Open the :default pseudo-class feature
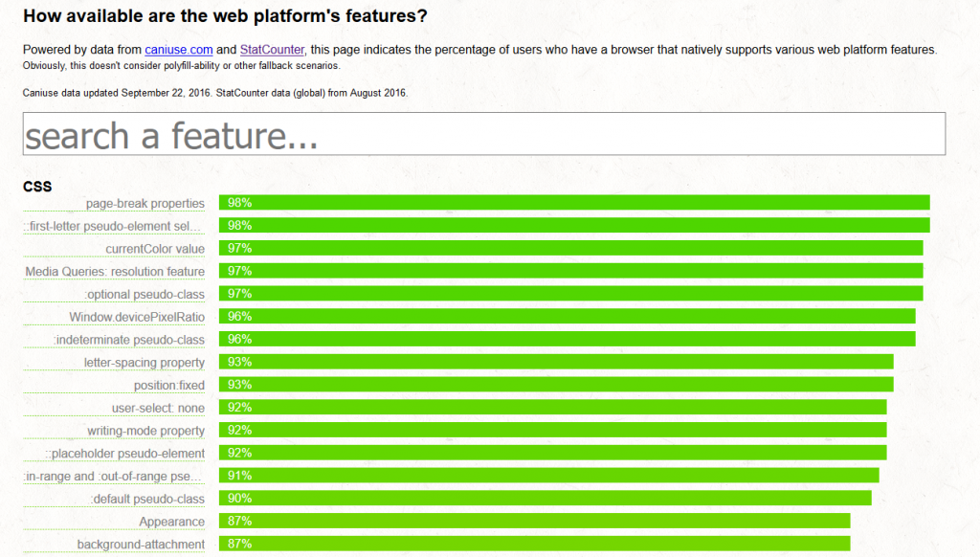 coord(147,500)
